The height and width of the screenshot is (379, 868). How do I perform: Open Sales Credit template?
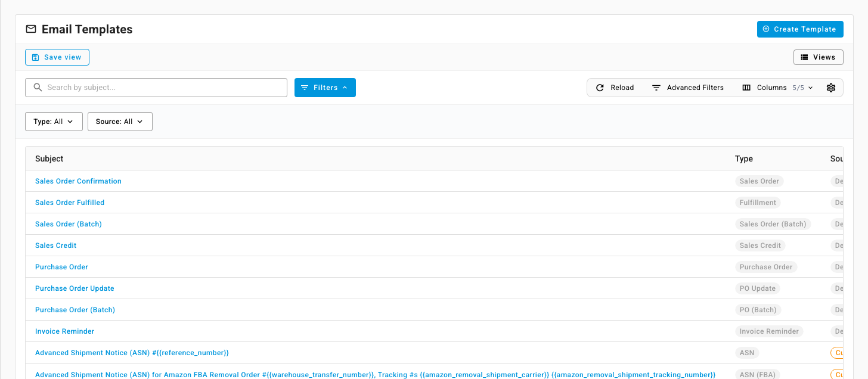[x=56, y=246]
